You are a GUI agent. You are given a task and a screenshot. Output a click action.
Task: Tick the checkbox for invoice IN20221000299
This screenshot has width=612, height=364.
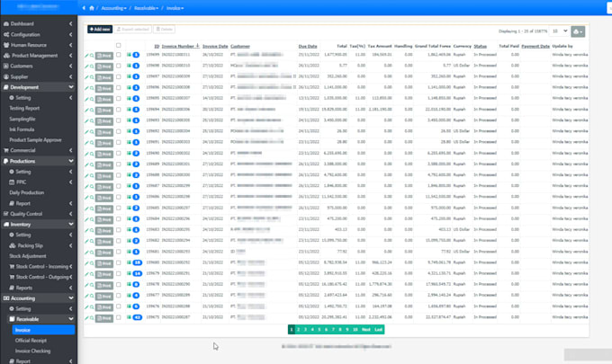click(x=118, y=186)
